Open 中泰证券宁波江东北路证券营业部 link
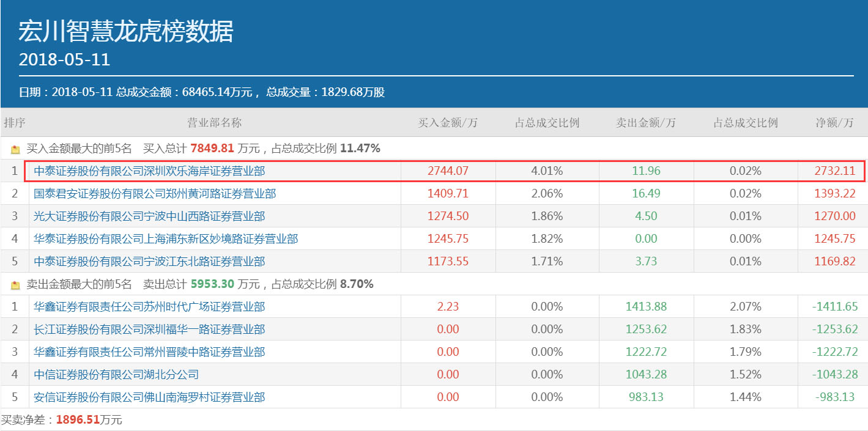The height and width of the screenshot is (431, 868). tap(149, 262)
